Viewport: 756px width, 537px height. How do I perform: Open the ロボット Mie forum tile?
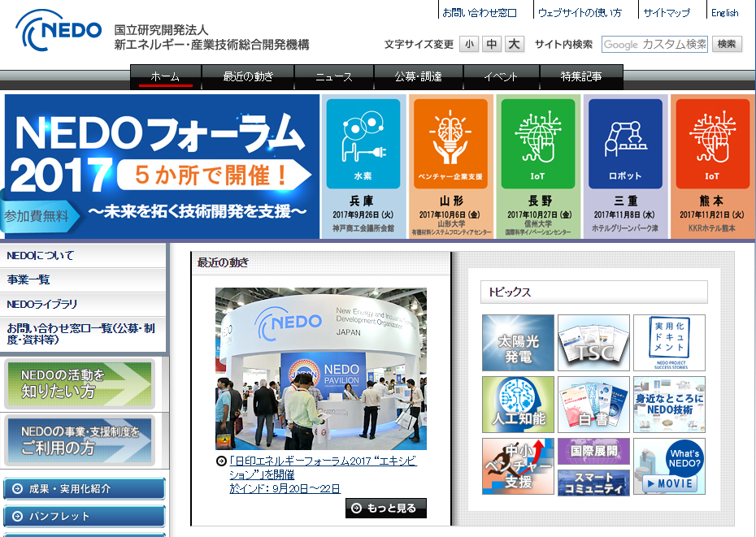(625, 167)
